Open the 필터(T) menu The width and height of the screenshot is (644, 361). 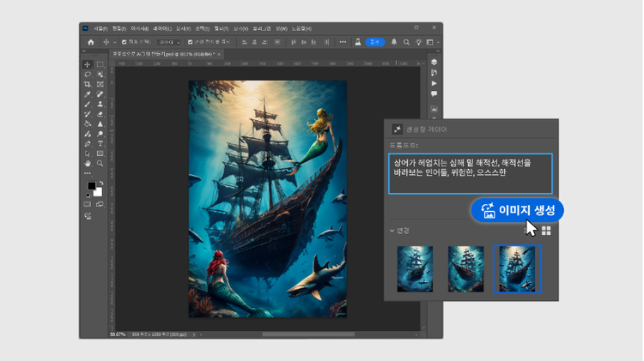222,28
